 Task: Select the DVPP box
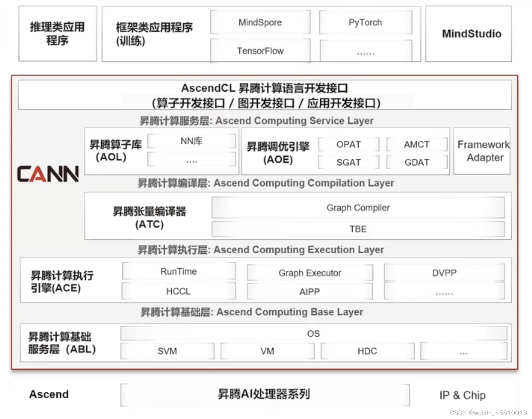tap(444, 273)
